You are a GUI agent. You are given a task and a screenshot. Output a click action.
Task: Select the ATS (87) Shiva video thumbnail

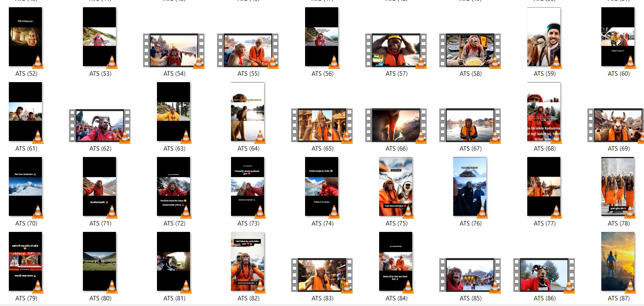coord(618,261)
